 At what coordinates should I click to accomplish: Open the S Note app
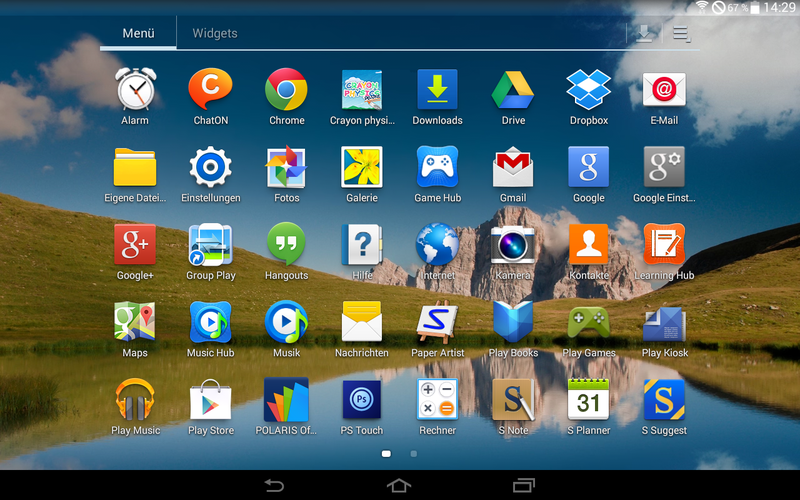click(x=513, y=400)
